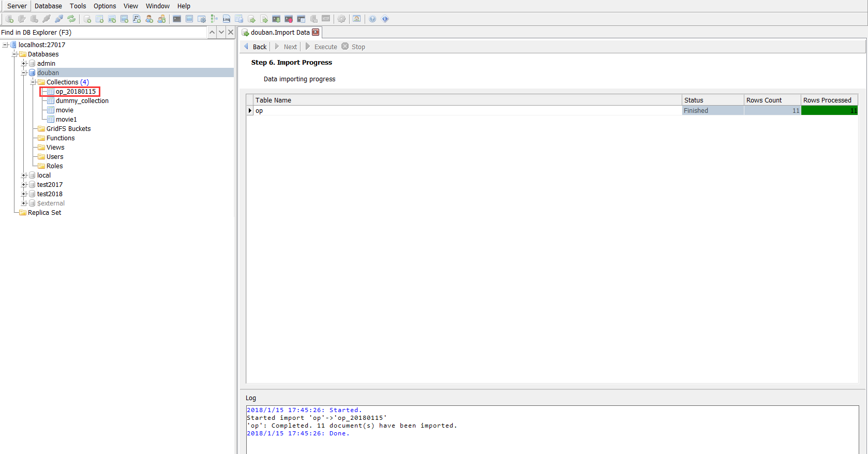Click the Back button in import wizard
The image size is (868, 454).
coord(256,47)
